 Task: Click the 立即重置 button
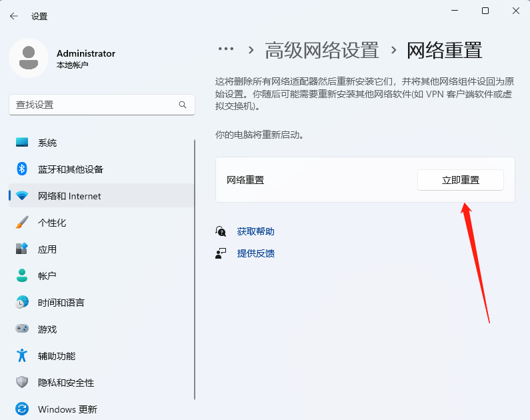pyautogui.click(x=461, y=180)
